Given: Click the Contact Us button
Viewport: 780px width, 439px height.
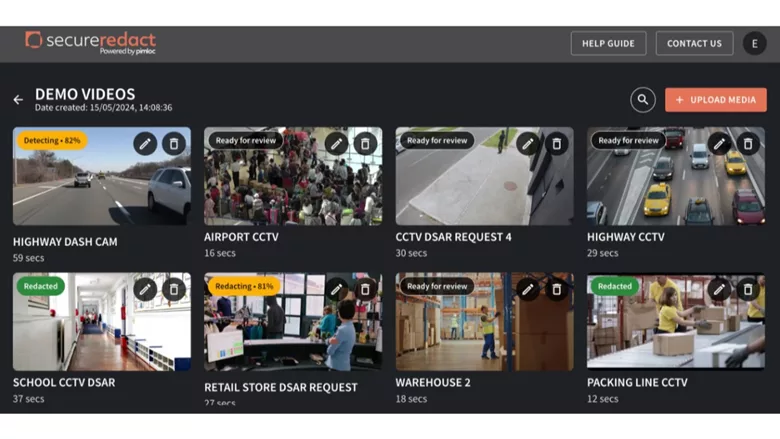Looking at the screenshot, I should [x=694, y=44].
